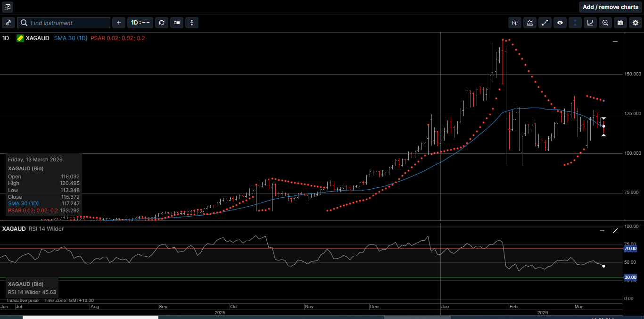This screenshot has width=644, height=319.
Task: Open the SMA 30 indicator settings
Action: [x=71, y=38]
